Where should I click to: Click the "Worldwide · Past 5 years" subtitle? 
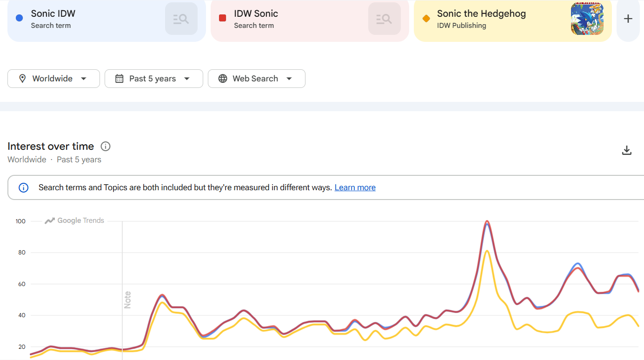click(54, 160)
